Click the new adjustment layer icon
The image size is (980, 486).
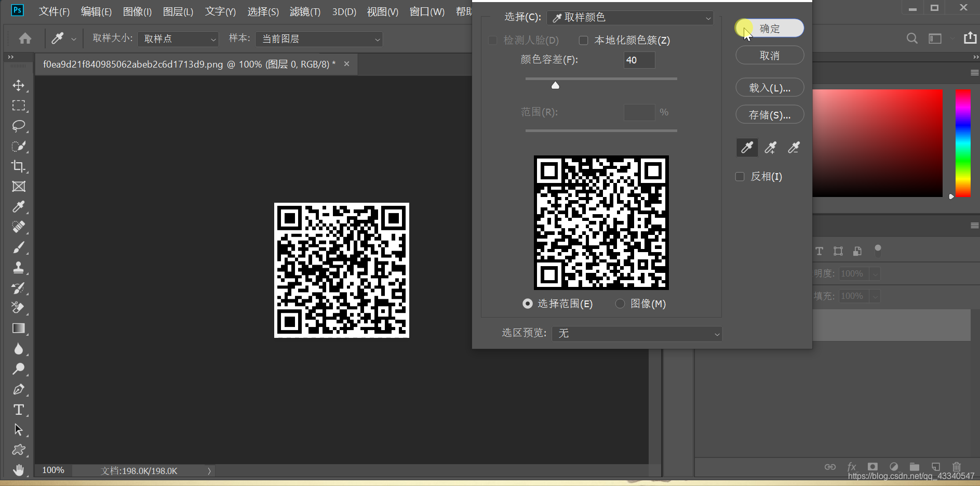point(894,467)
